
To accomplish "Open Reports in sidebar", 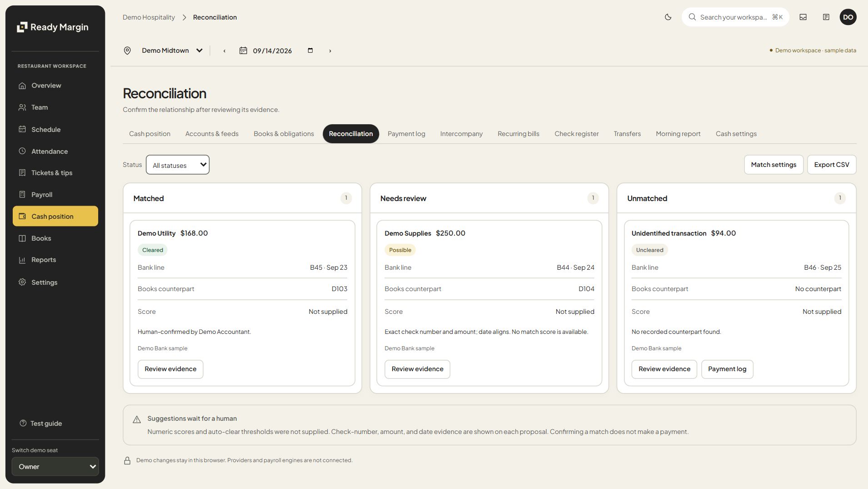I will (55, 260).
